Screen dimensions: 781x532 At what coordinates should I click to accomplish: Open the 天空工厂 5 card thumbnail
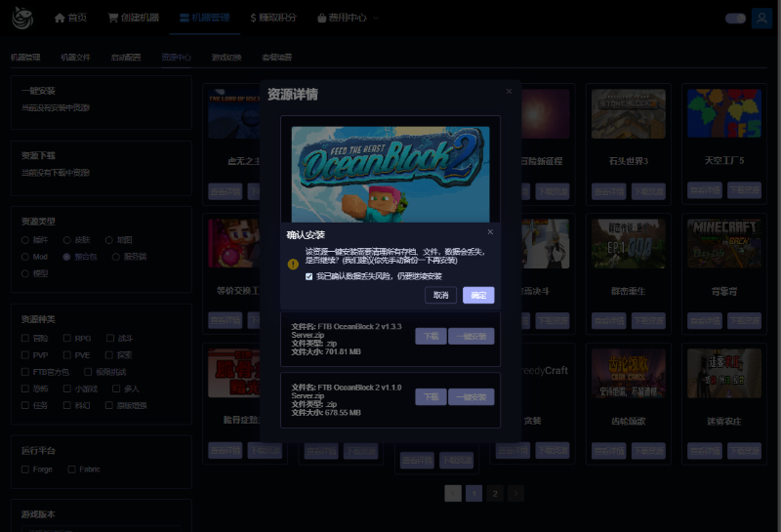coord(724,113)
